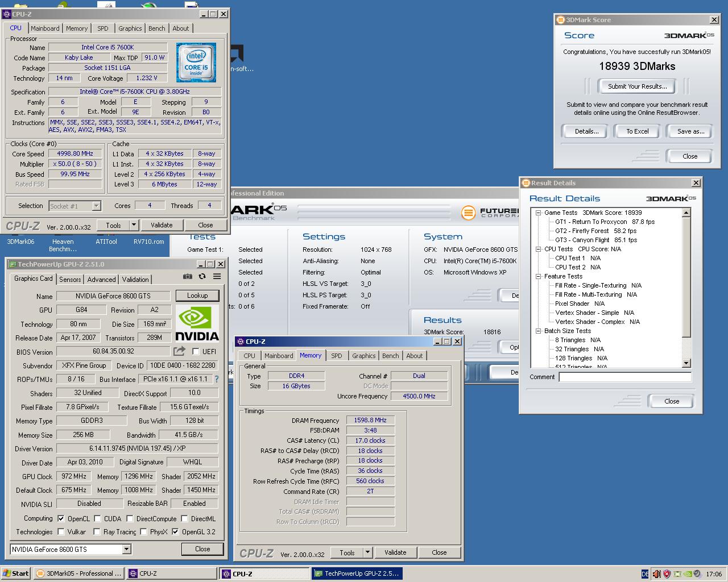Collapse the Game Tests tree node

tap(538, 213)
